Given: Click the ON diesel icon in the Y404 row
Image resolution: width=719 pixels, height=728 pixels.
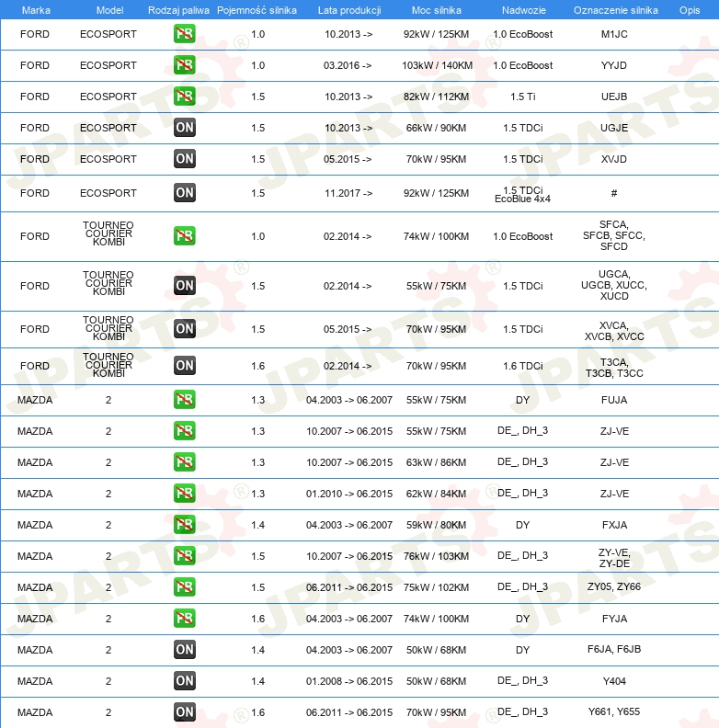Looking at the screenshot, I should 185,680.
